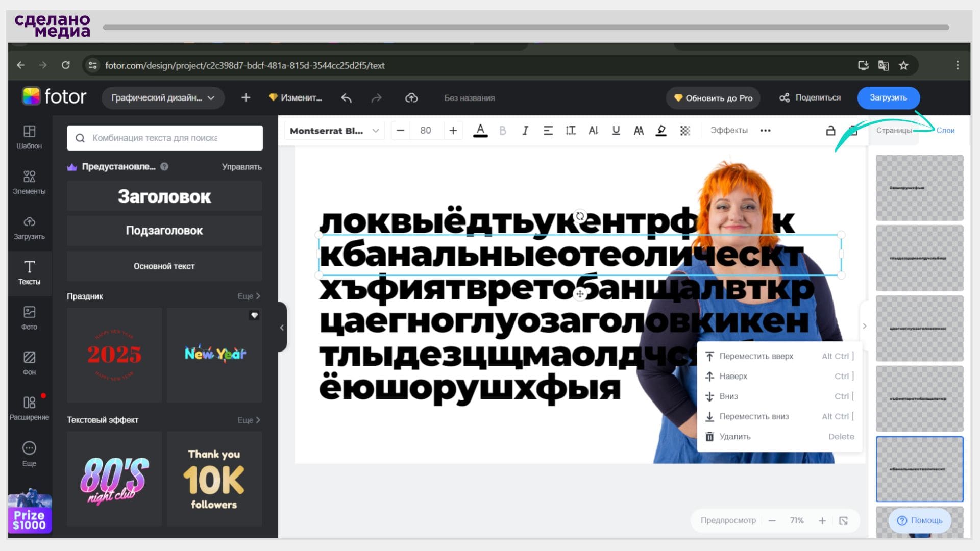
Task: Click text combination search field
Action: [x=165, y=138]
